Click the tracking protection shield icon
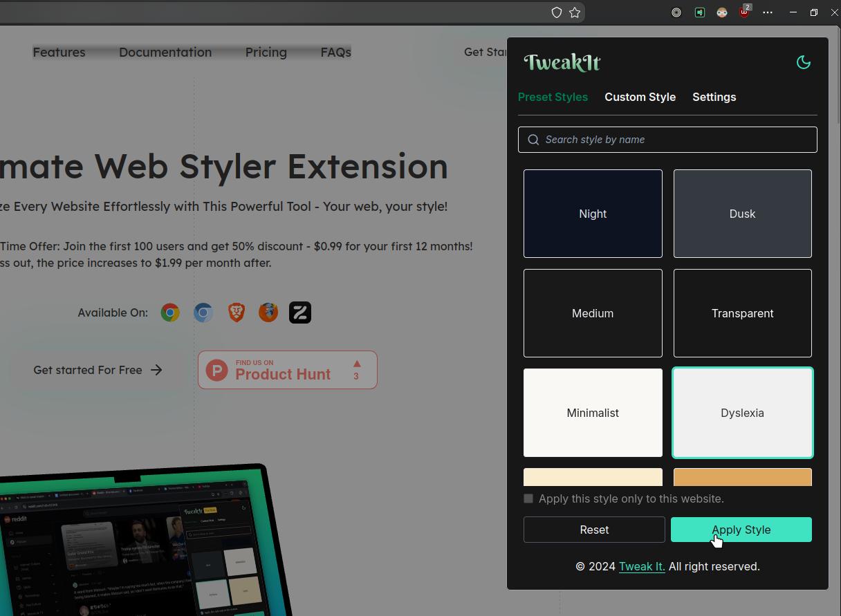This screenshot has width=841, height=616. click(556, 12)
